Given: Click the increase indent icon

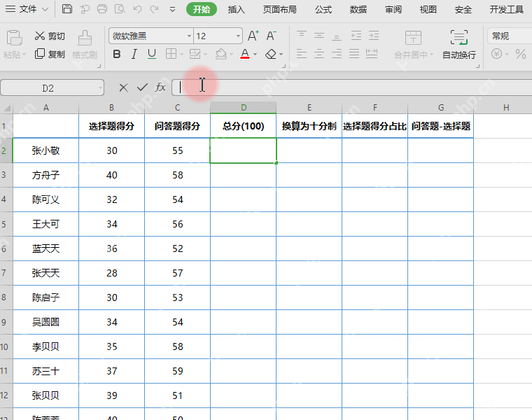Looking at the screenshot, I should click(x=374, y=35).
